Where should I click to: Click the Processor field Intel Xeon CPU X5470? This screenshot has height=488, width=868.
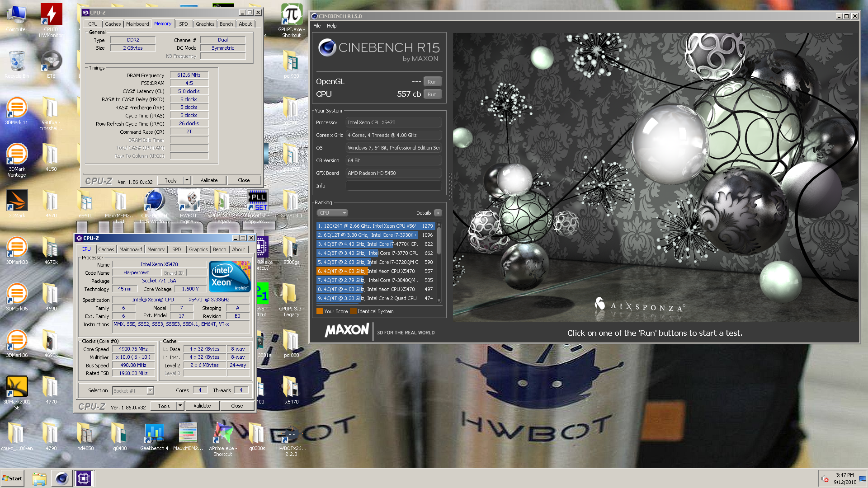pyautogui.click(x=394, y=122)
